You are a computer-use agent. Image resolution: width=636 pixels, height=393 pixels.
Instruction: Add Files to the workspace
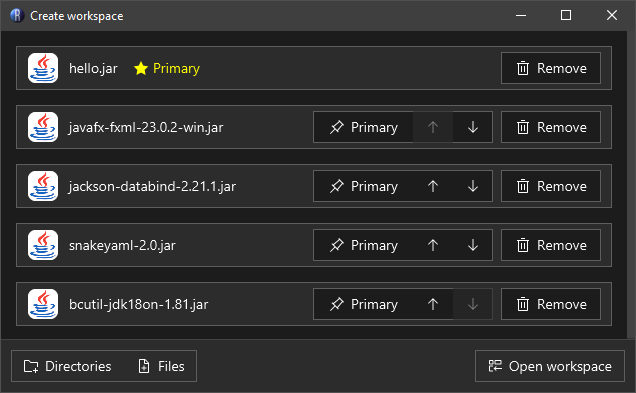point(161,366)
